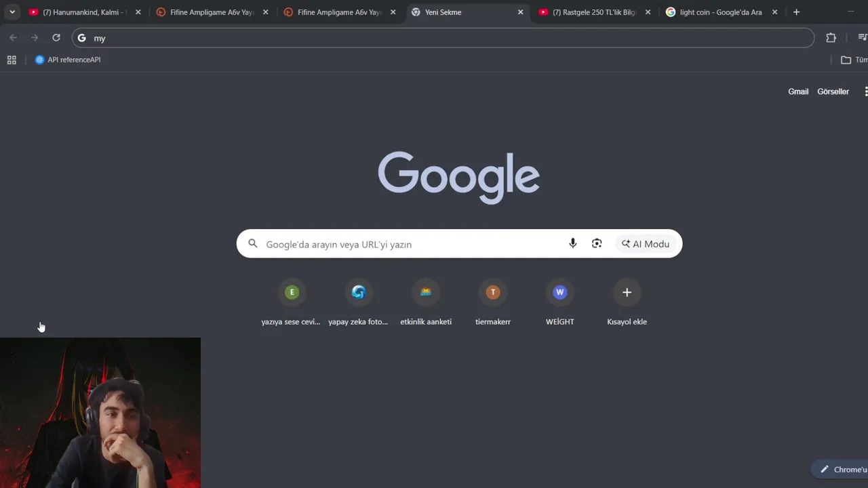Screen dimensions: 868x488
Task: Close the light coin search tab
Action: pos(774,12)
